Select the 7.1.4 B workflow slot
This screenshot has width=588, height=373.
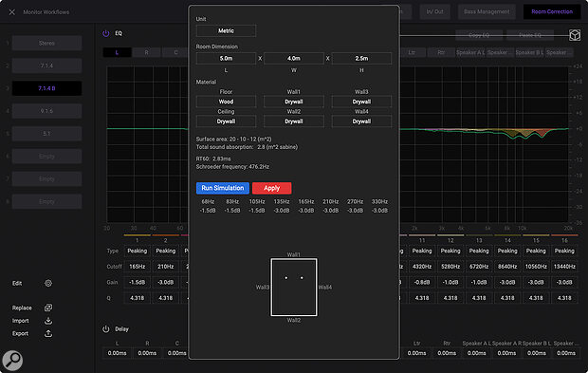tap(46, 88)
